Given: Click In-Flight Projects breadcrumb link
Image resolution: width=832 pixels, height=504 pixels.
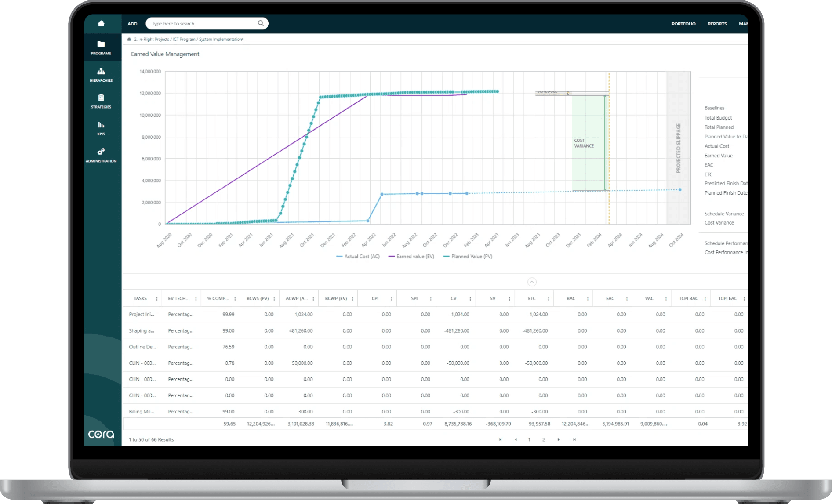Looking at the screenshot, I should tap(151, 39).
